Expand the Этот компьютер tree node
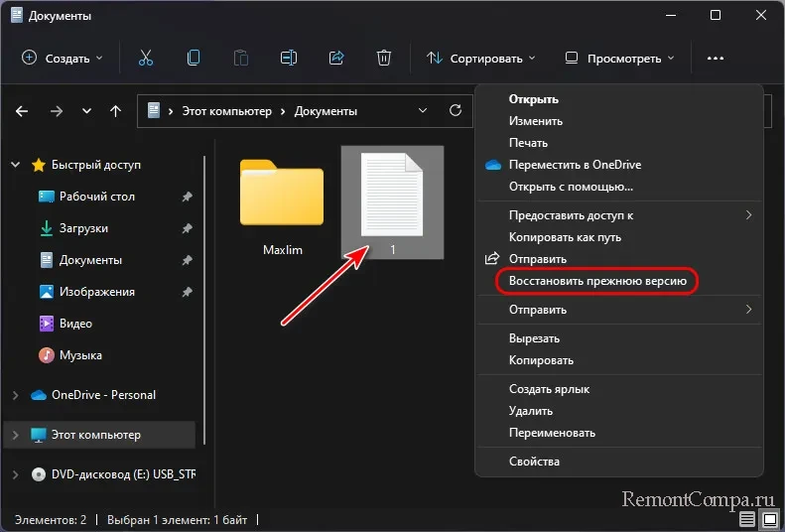The height and width of the screenshot is (532, 785). [15, 435]
